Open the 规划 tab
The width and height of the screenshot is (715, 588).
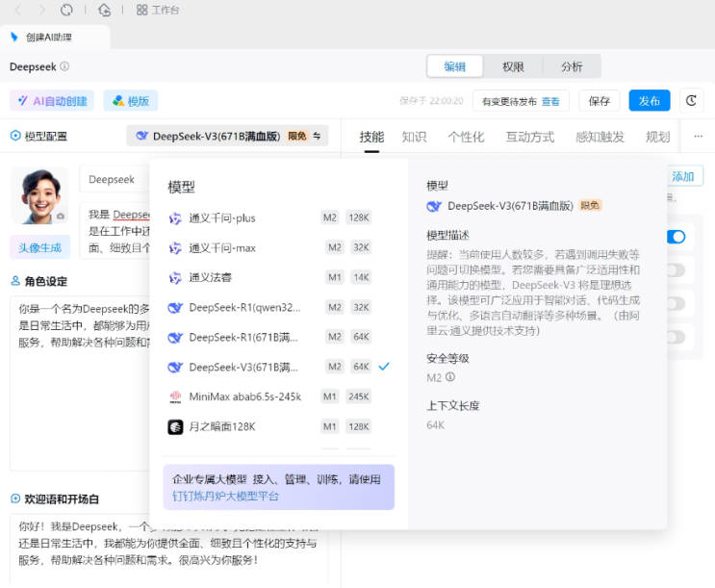657,137
